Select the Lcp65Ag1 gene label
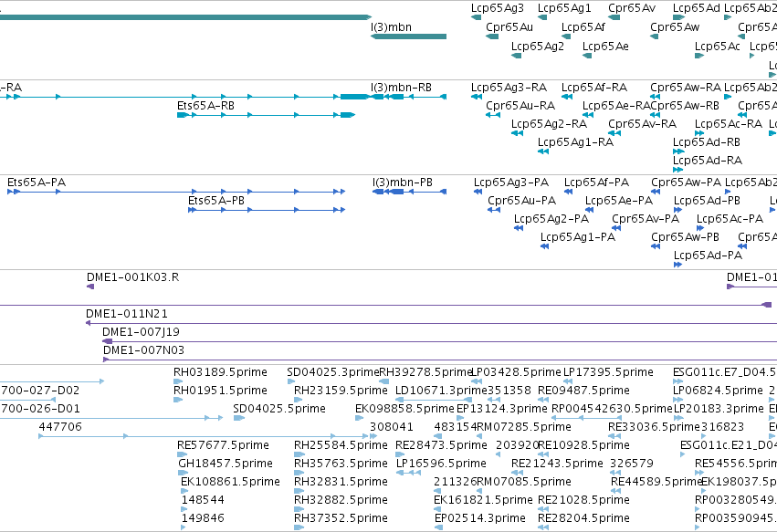The image size is (777, 532). pyautogui.click(x=564, y=8)
